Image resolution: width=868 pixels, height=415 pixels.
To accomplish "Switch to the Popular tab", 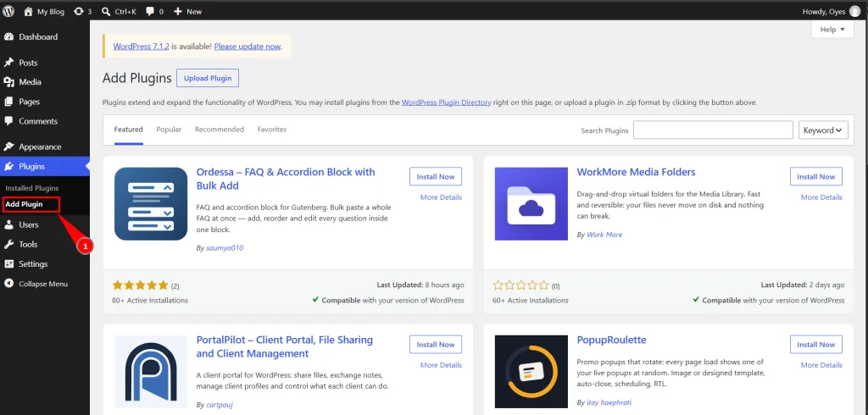I will (x=169, y=130).
